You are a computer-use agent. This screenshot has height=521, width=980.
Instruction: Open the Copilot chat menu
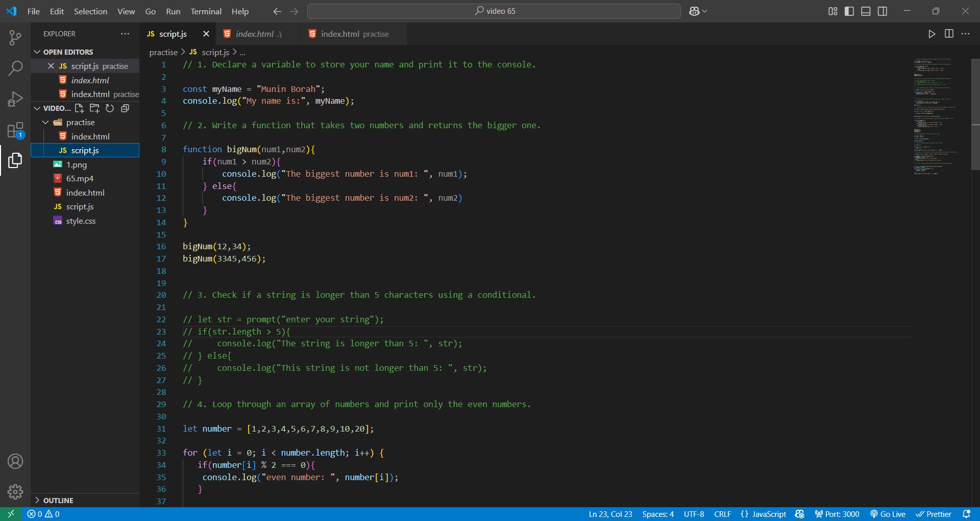[x=698, y=11]
